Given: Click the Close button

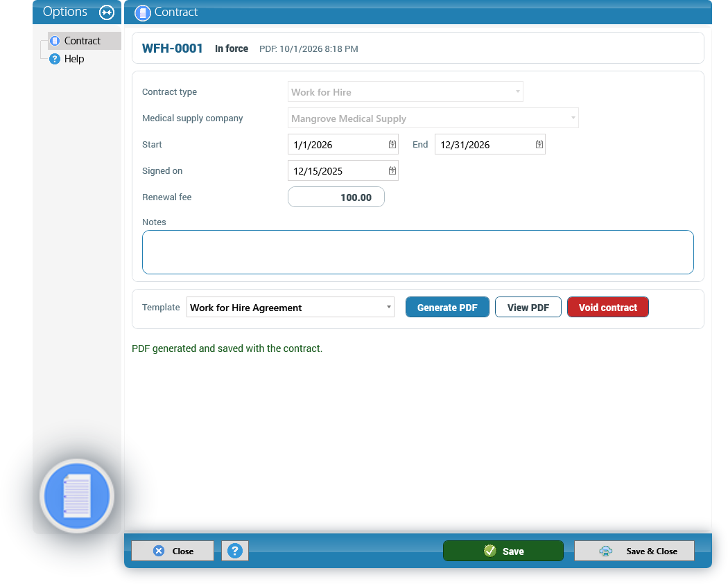Looking at the screenshot, I should [173, 551].
